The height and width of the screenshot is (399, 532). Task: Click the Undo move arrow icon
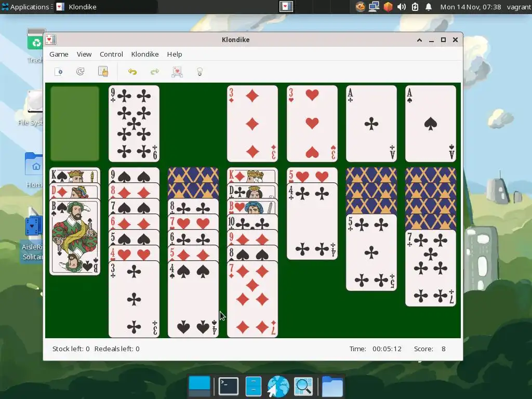132,72
